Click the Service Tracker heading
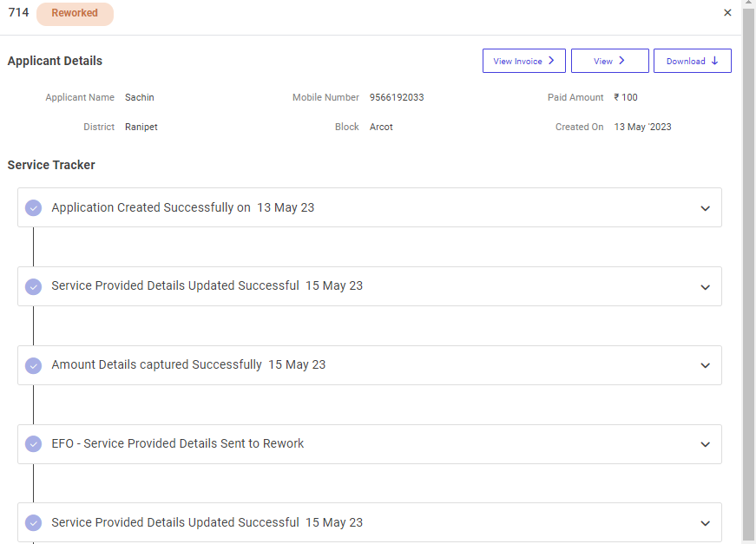 51,165
